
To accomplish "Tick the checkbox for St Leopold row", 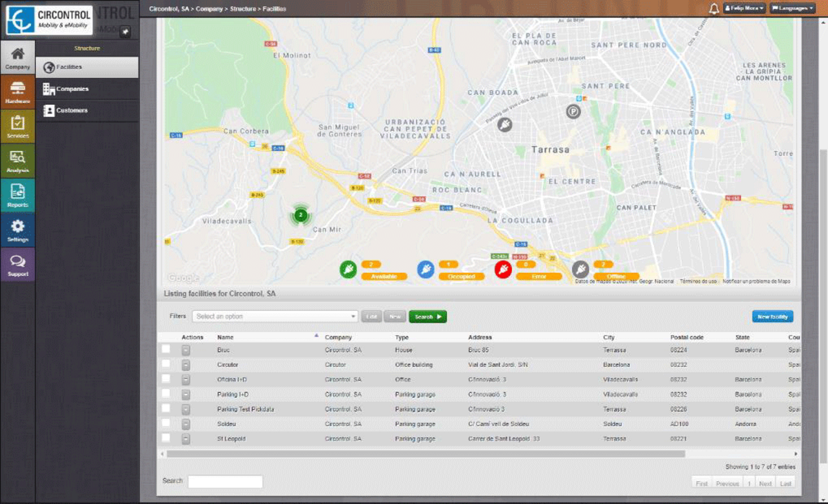I will (x=166, y=438).
